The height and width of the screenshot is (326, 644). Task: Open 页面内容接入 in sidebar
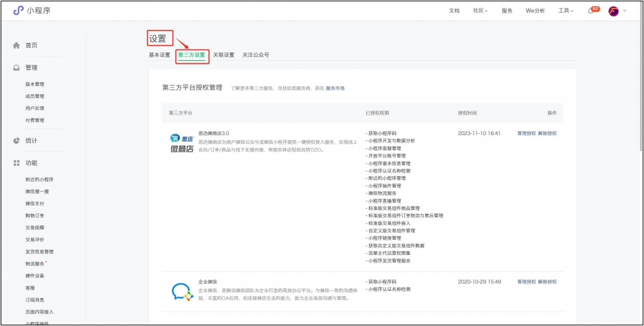point(40,312)
